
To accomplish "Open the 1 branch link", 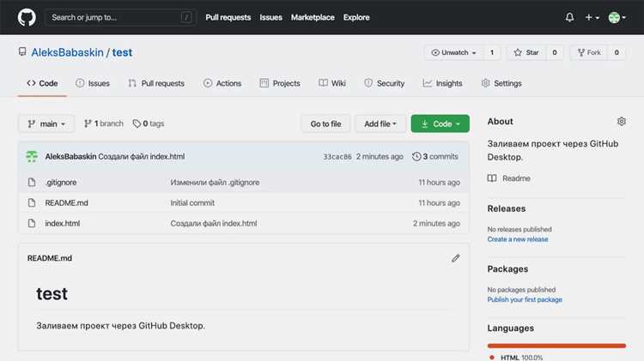I will point(104,123).
